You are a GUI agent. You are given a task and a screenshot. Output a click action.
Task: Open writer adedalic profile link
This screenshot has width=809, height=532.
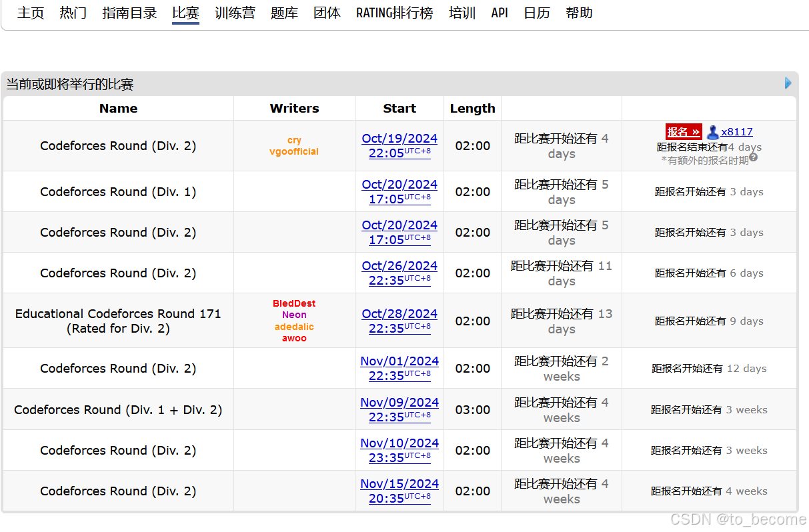(294, 327)
